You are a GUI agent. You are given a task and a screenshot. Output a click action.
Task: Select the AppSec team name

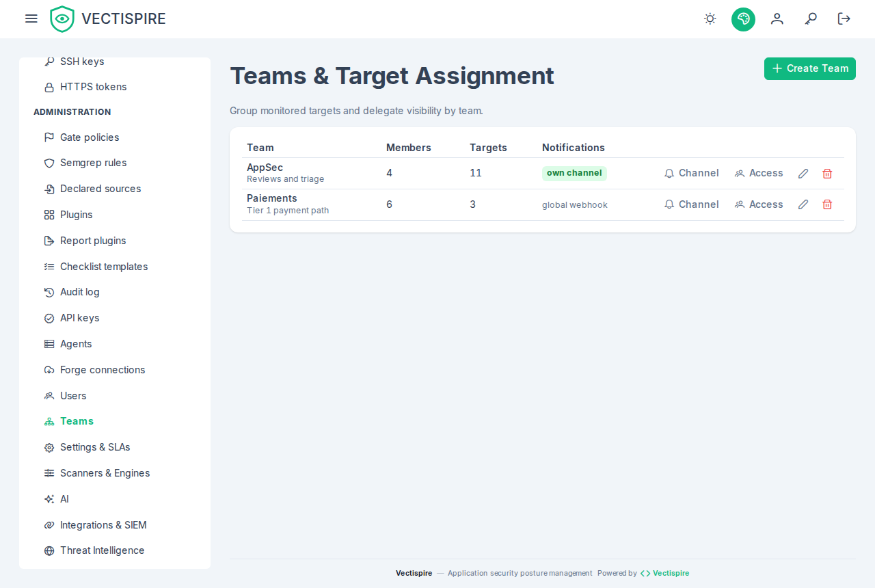(x=265, y=168)
